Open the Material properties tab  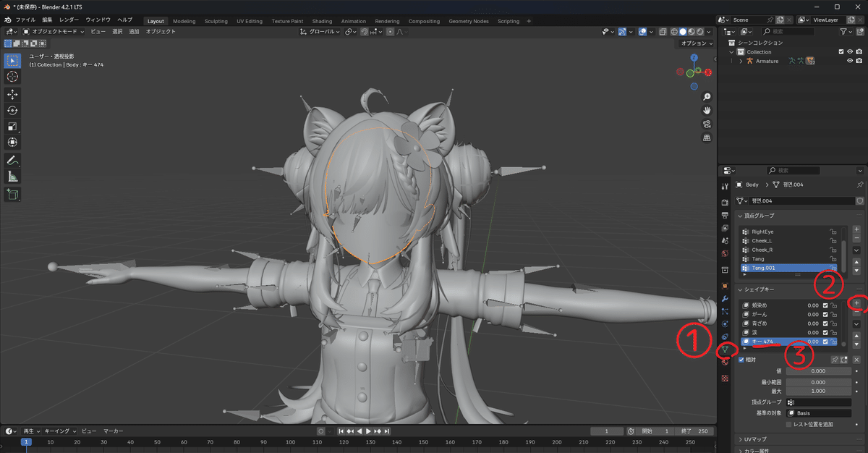(x=725, y=363)
